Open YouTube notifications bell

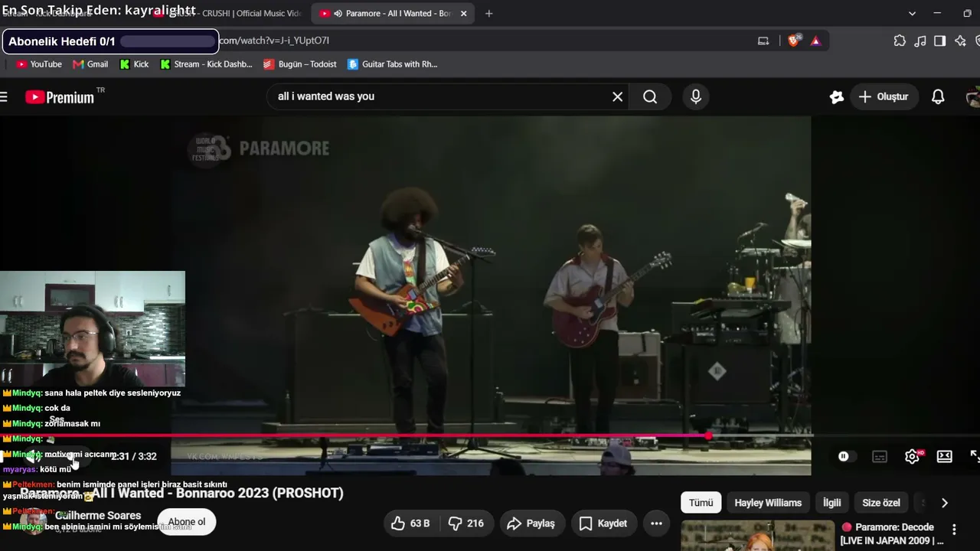(938, 96)
